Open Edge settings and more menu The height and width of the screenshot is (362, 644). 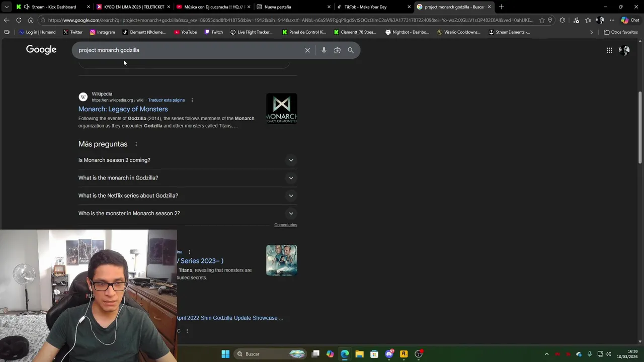tap(612, 20)
